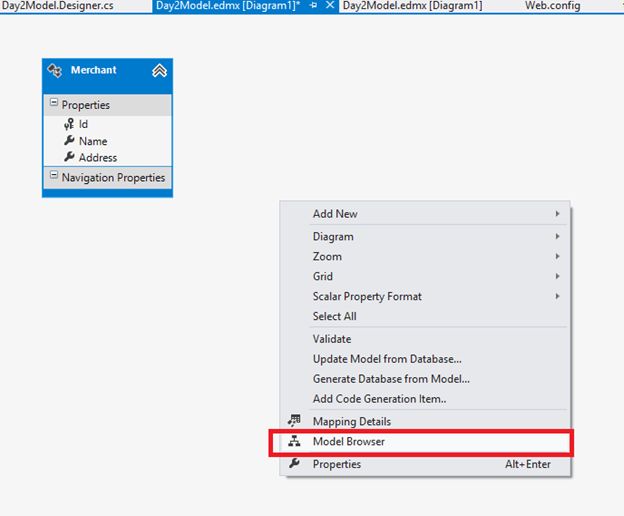Collapse the Merchant entity with chevron

pos(159,71)
